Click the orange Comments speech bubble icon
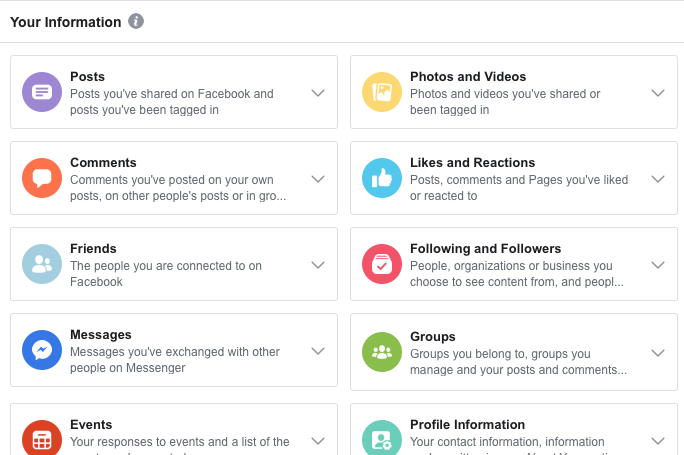The width and height of the screenshot is (684, 455). (42, 178)
